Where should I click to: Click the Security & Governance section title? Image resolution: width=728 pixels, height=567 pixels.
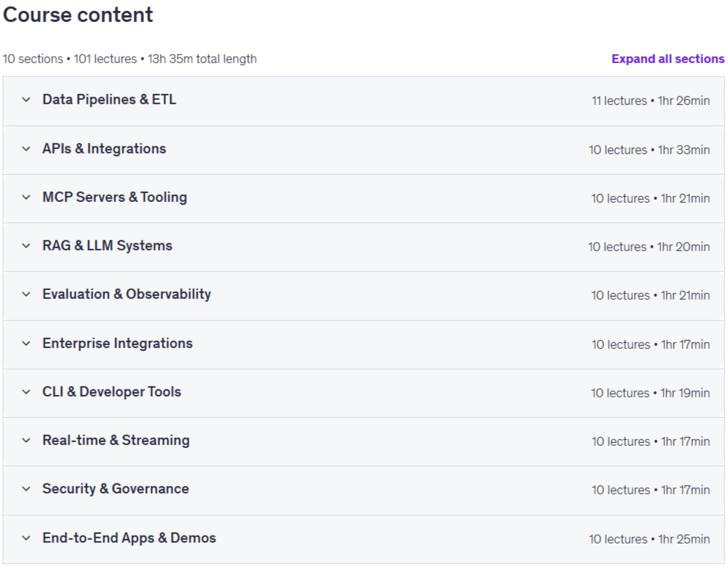116,489
